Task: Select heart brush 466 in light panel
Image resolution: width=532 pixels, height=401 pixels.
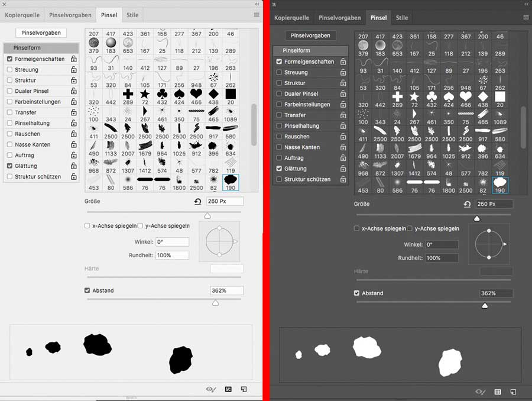Action: coord(196,97)
